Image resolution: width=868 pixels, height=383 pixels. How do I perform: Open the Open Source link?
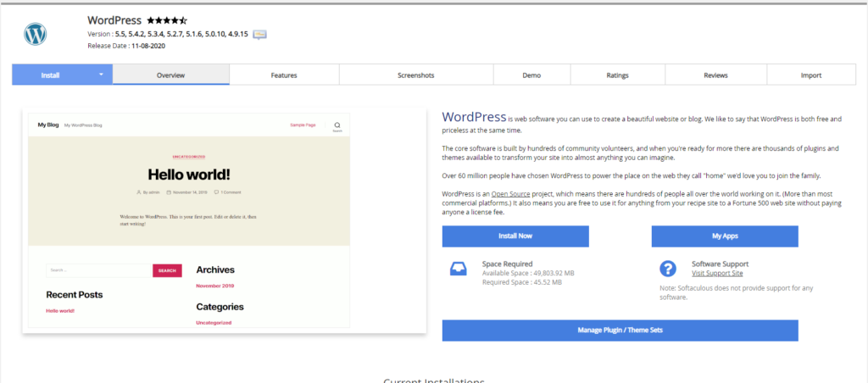(x=510, y=194)
